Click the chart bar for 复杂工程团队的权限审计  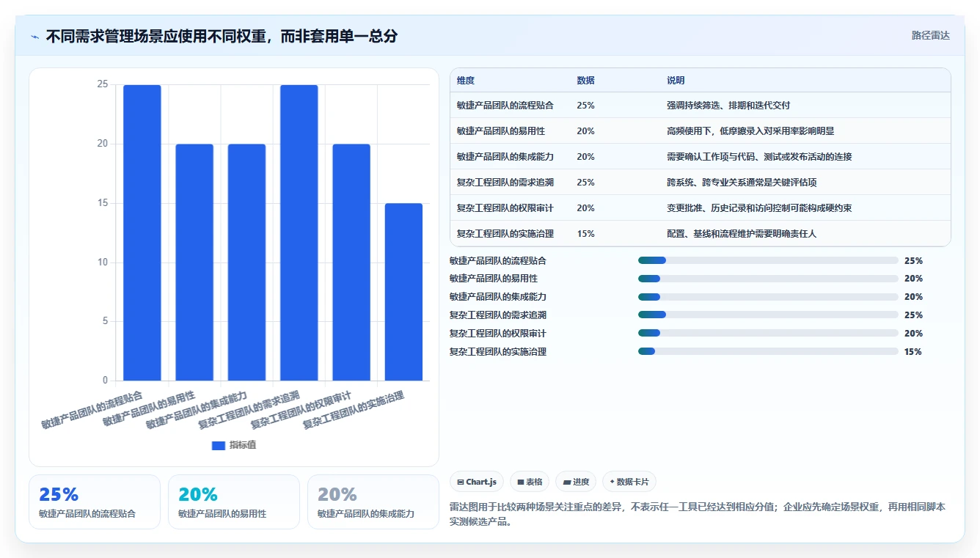(351, 263)
